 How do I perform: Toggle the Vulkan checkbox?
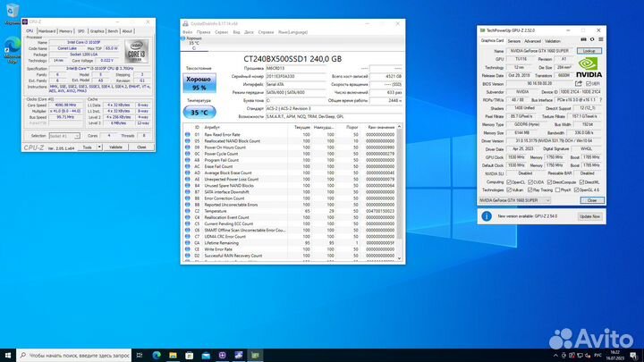coord(509,190)
